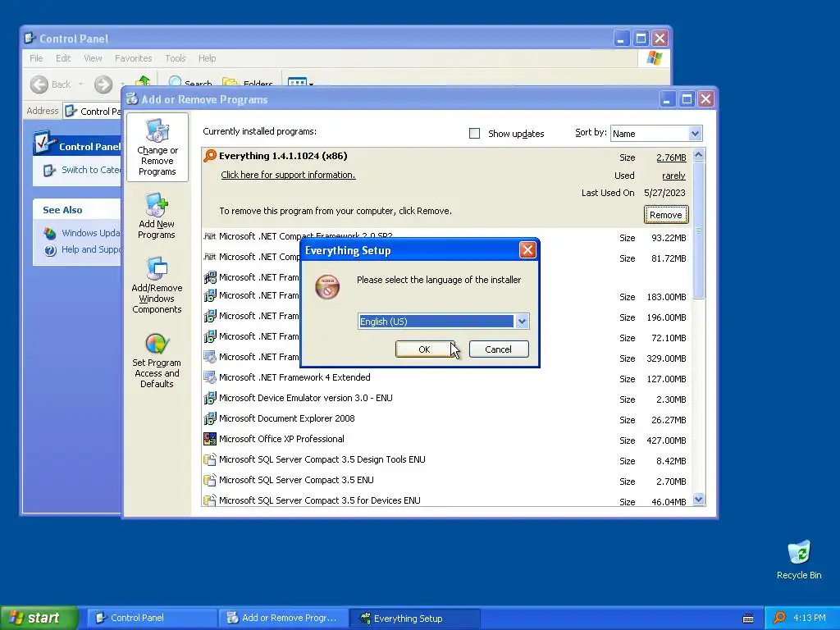Click icon of Microsoft .NET Framework 4 Extended
This screenshot has width=840, height=630.
(210, 377)
